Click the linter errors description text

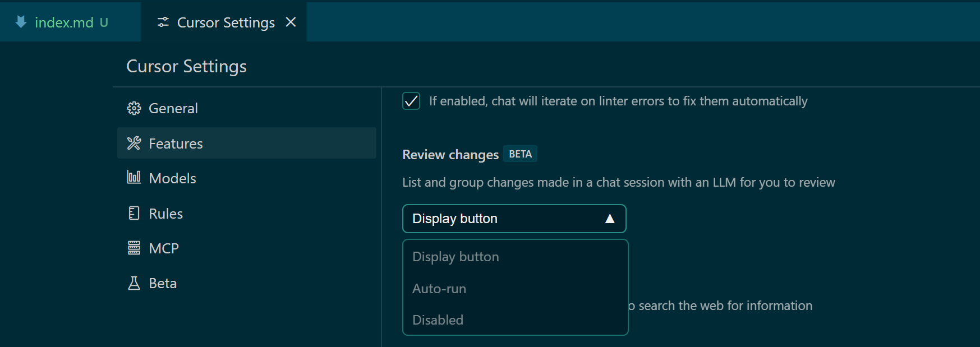[618, 101]
